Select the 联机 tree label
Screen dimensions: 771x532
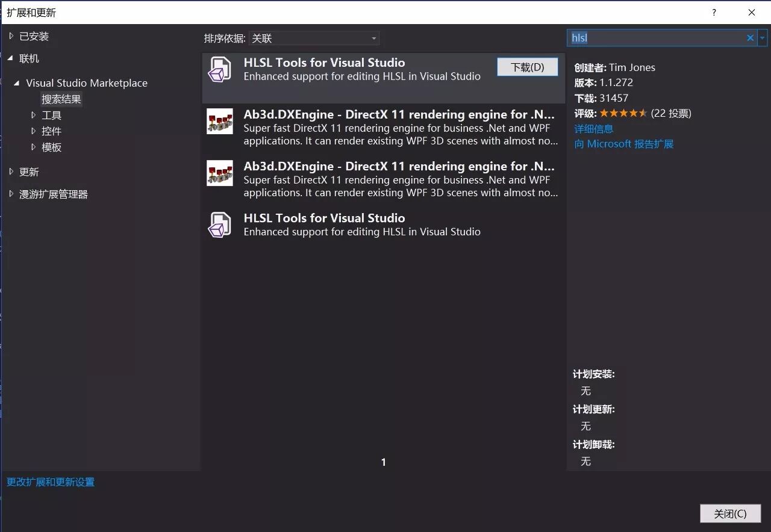tap(29, 58)
